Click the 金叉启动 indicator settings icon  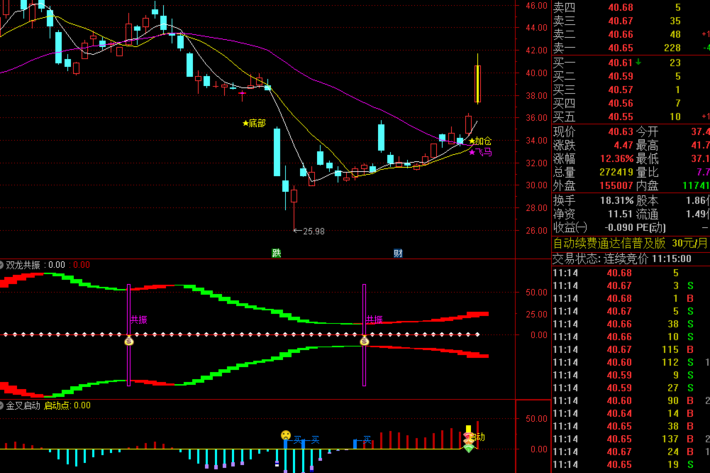(x=4, y=406)
